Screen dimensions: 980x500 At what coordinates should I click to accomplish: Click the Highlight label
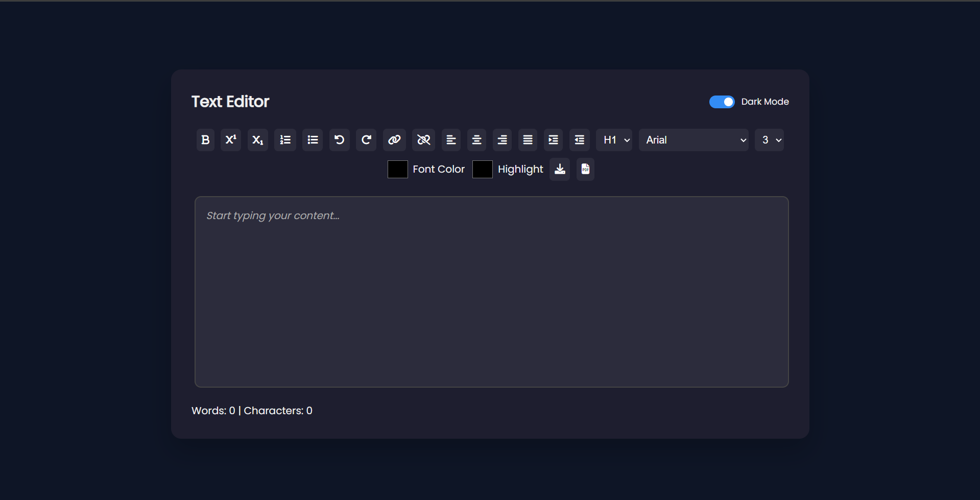(x=520, y=170)
